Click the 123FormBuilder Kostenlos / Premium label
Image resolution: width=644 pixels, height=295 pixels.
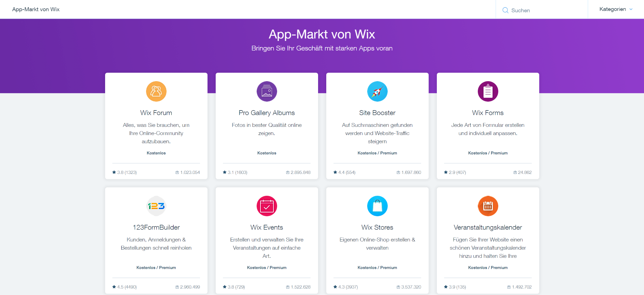tap(156, 268)
